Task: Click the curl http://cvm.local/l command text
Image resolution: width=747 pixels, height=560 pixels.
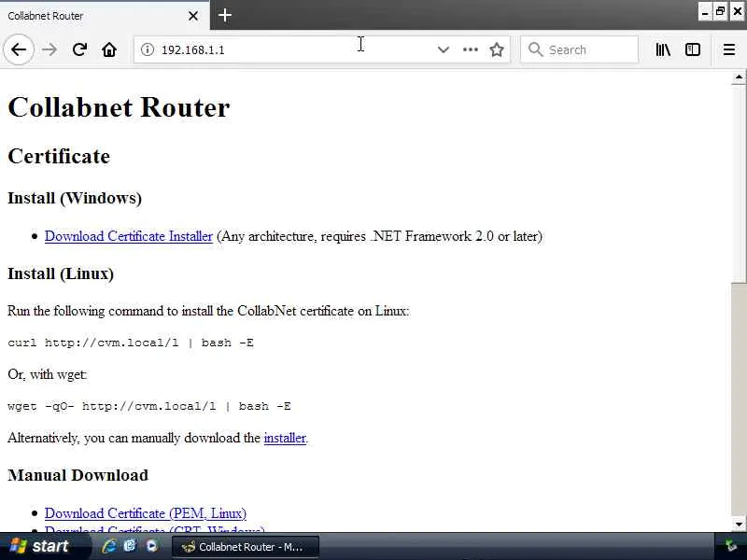Action: click(x=131, y=343)
